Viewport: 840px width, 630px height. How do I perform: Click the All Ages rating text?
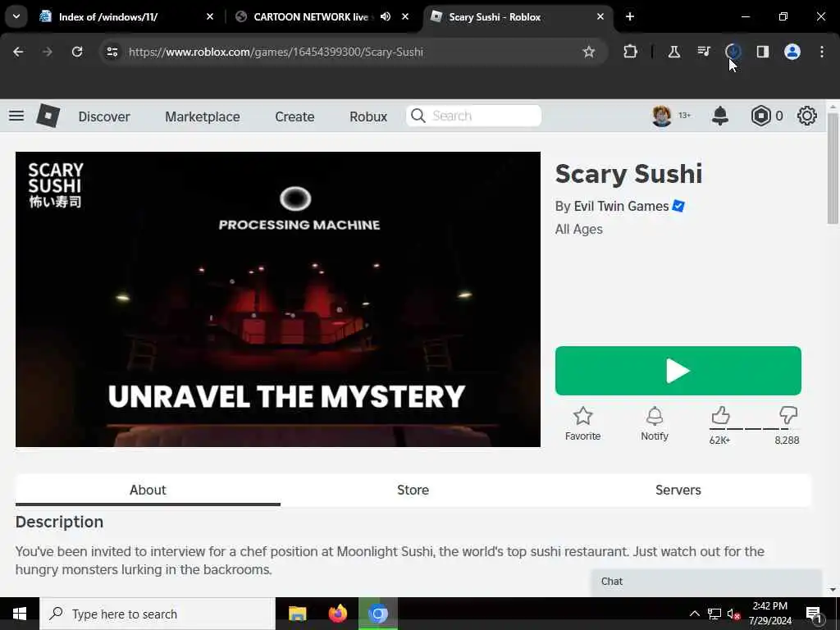tap(578, 230)
